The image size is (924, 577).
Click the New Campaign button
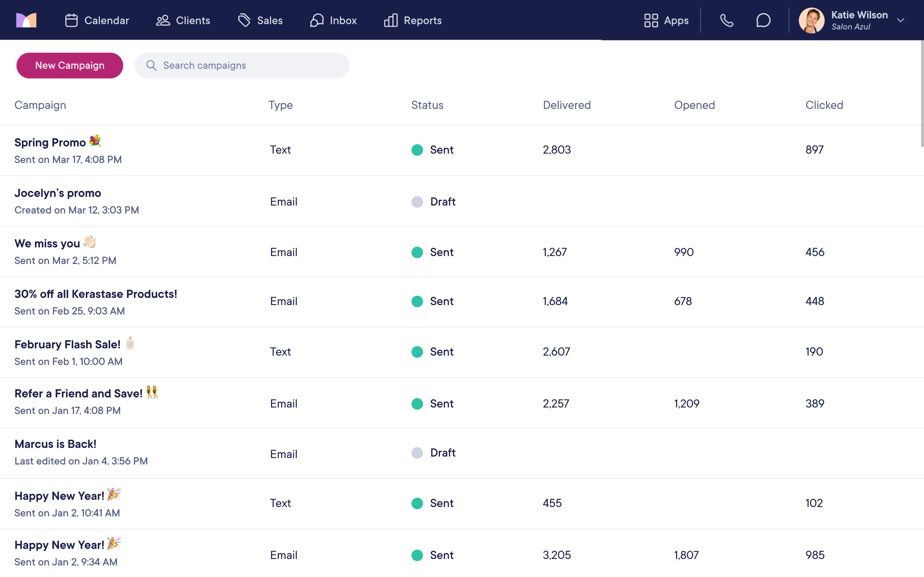coord(70,66)
